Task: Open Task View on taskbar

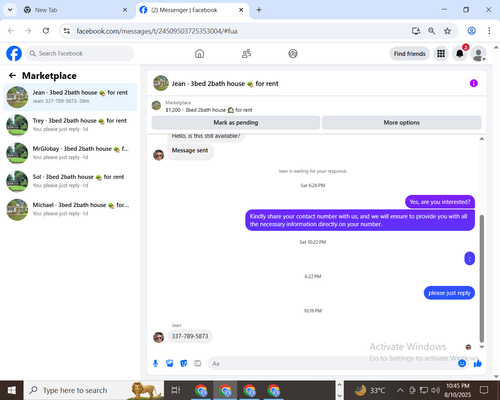Action: (x=176, y=390)
